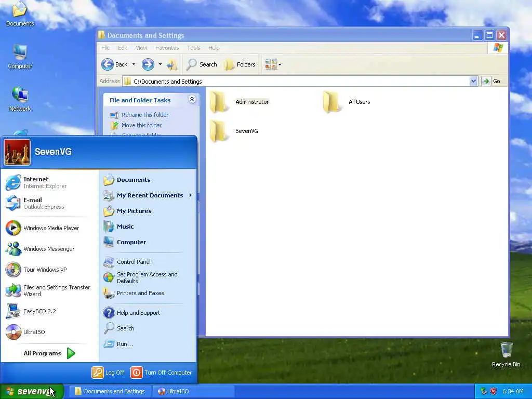The width and height of the screenshot is (532, 399).
Task: Click Turn Off Computer button
Action: pyautogui.click(x=161, y=373)
